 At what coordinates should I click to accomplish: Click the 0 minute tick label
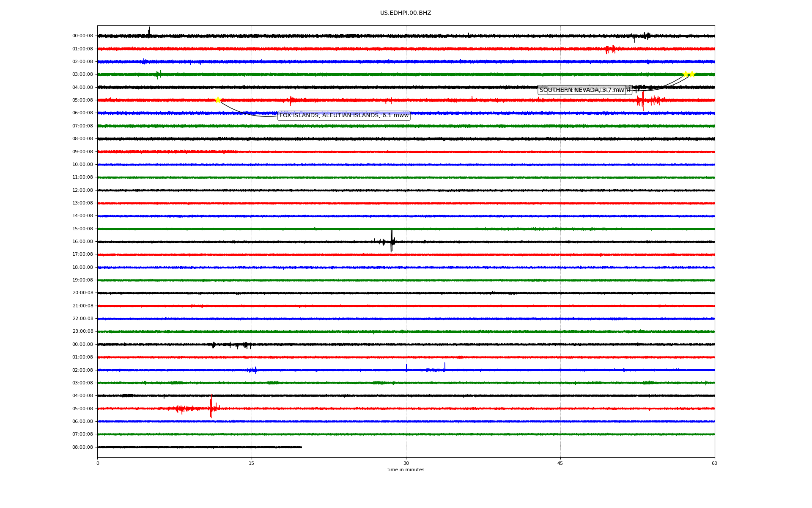tap(98, 463)
